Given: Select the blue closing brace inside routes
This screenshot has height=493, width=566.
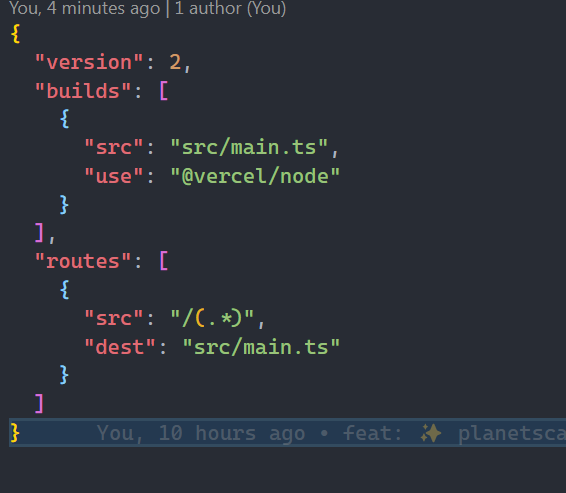Looking at the screenshot, I should 64,375.
